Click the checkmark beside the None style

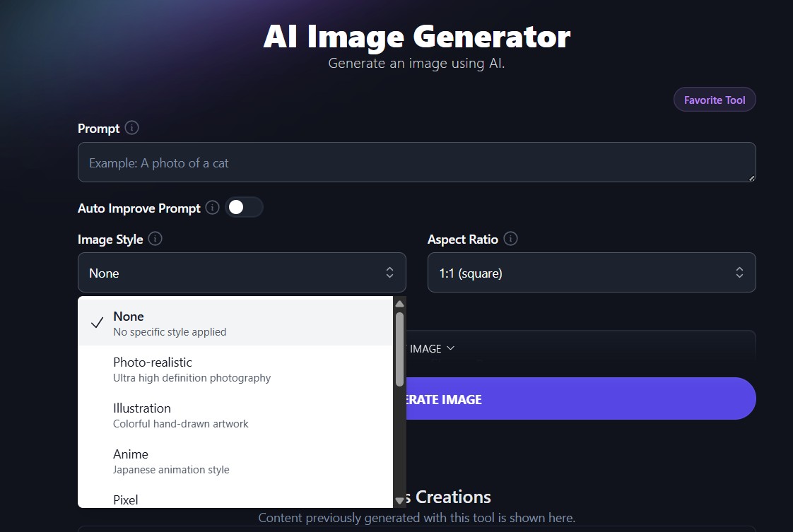point(96,322)
